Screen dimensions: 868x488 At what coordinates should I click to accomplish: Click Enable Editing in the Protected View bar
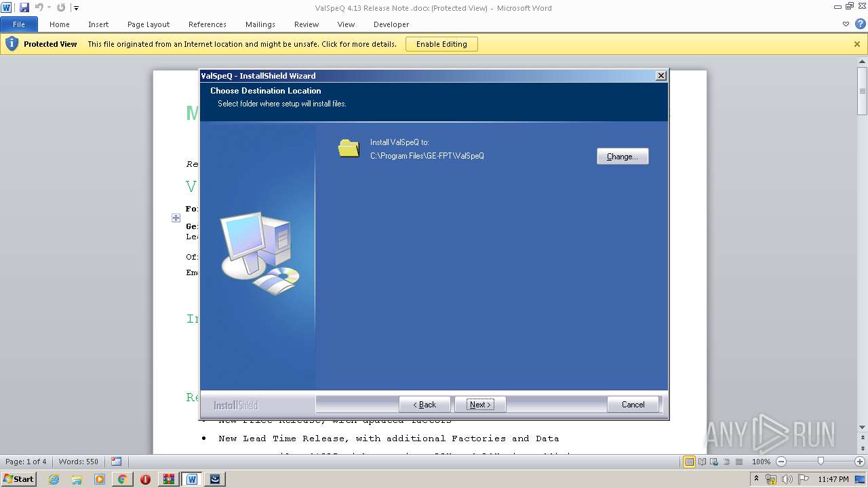tap(441, 44)
